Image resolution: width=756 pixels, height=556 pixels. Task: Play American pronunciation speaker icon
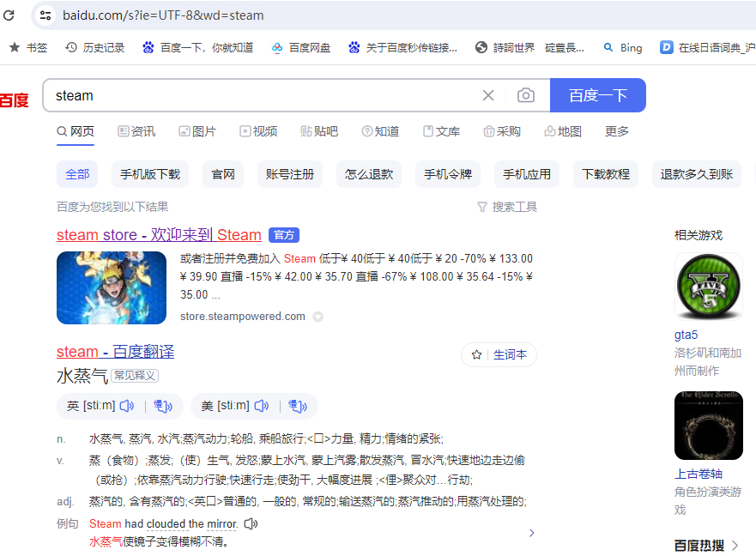point(262,406)
